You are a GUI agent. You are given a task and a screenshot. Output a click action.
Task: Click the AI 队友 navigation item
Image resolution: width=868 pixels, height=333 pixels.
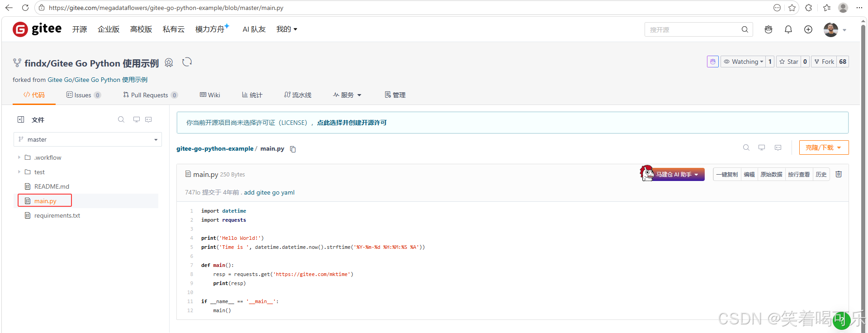click(x=254, y=29)
